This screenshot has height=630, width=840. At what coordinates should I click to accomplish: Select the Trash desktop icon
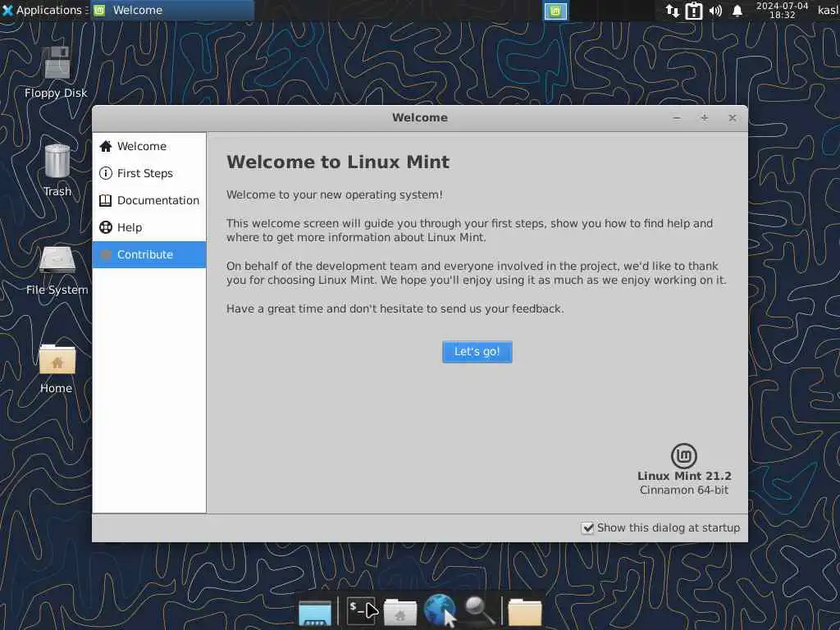click(57, 171)
